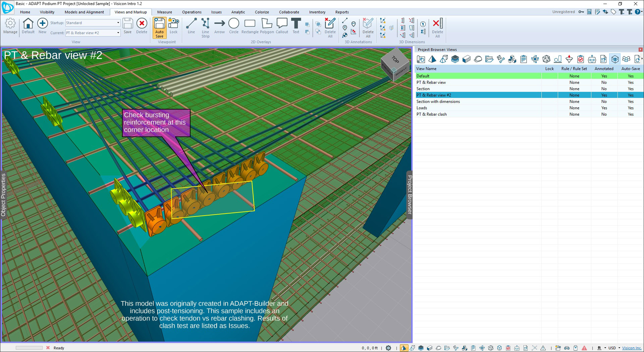644x352 pixels.
Task: Toggle viewpoint Auto Save on or off
Action: tap(159, 28)
